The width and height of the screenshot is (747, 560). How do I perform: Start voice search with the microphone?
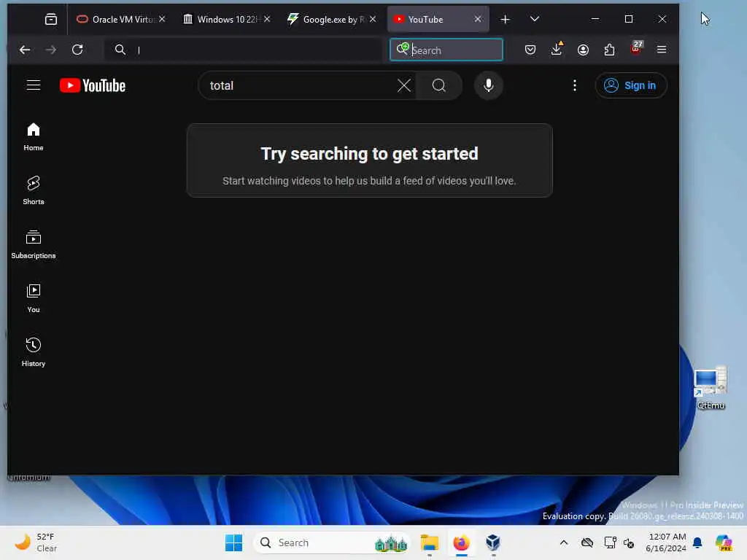pos(488,86)
